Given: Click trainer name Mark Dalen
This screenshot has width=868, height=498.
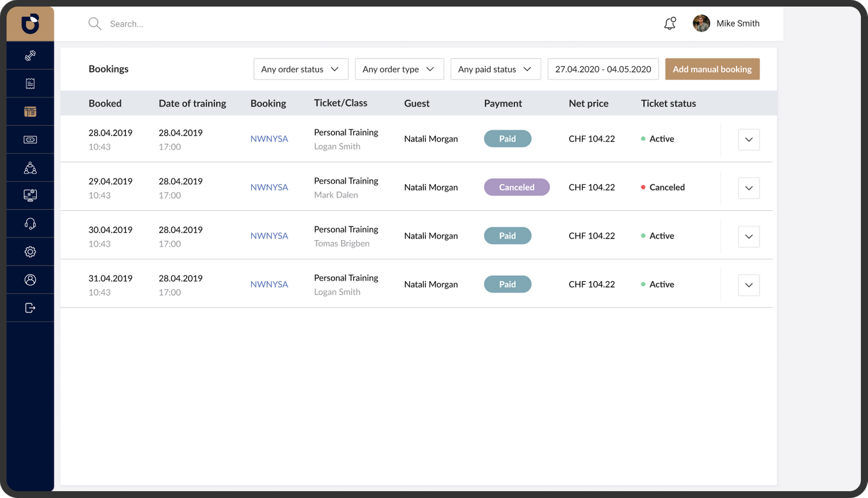Looking at the screenshot, I should 336,195.
